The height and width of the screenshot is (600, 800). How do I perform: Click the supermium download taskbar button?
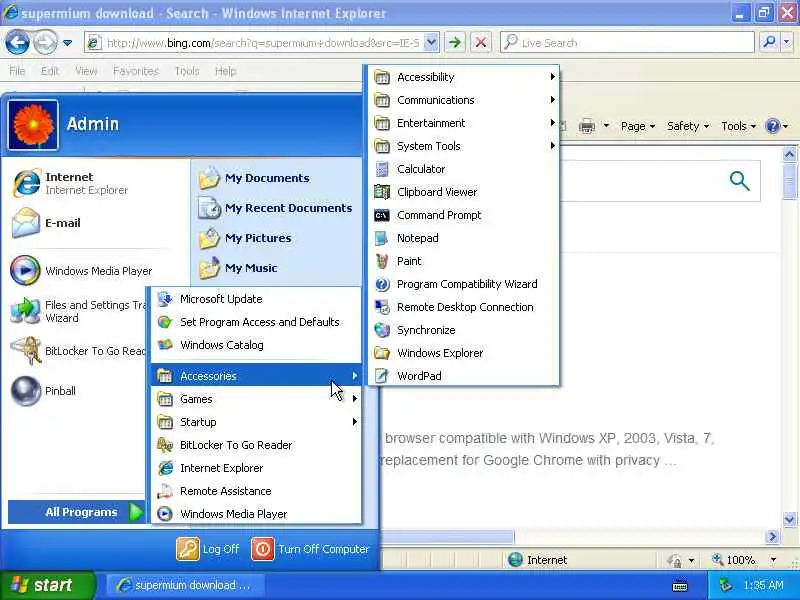click(185, 585)
